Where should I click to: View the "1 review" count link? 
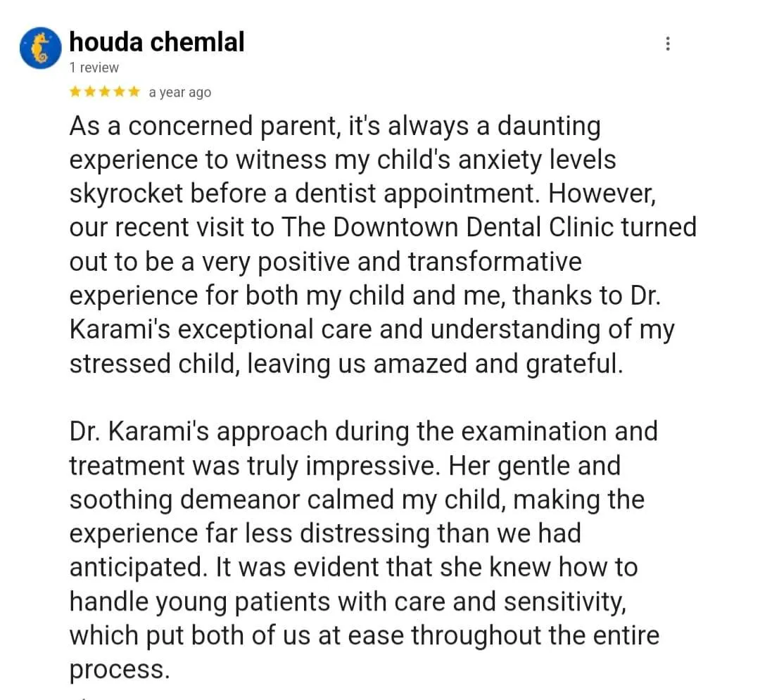[x=94, y=68]
